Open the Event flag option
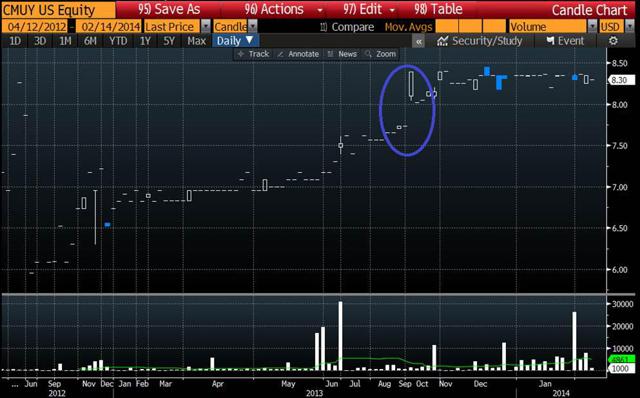 pyautogui.click(x=550, y=41)
